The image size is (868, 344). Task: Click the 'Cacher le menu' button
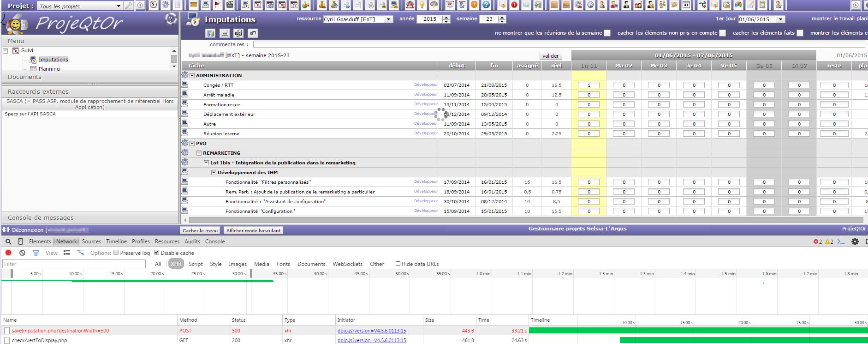(x=200, y=230)
